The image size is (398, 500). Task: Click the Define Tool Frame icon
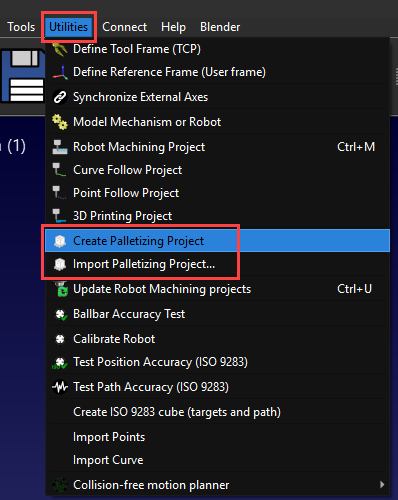[60, 49]
